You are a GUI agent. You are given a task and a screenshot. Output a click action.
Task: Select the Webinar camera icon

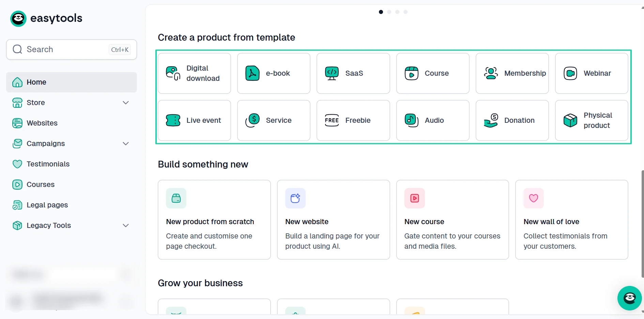(570, 73)
